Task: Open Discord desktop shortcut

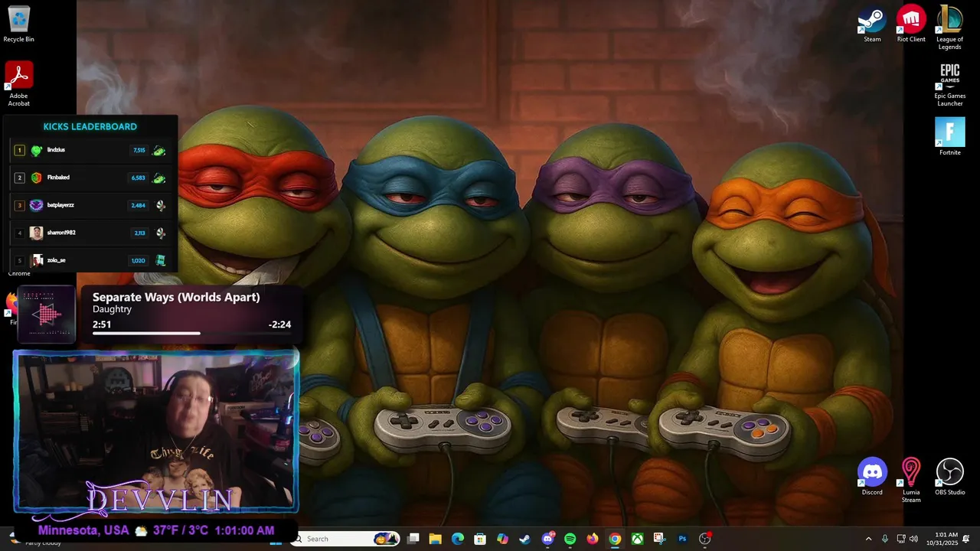Action: coord(872,477)
